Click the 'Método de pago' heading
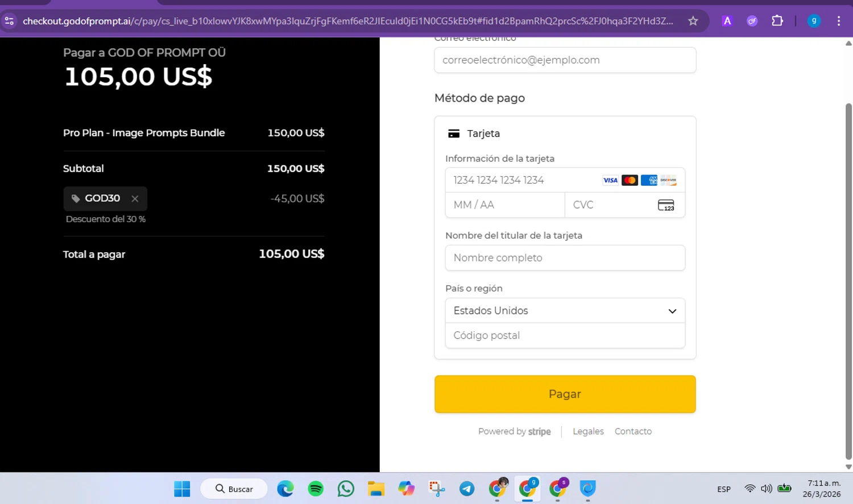Screen dimensions: 853x504 [479, 98]
